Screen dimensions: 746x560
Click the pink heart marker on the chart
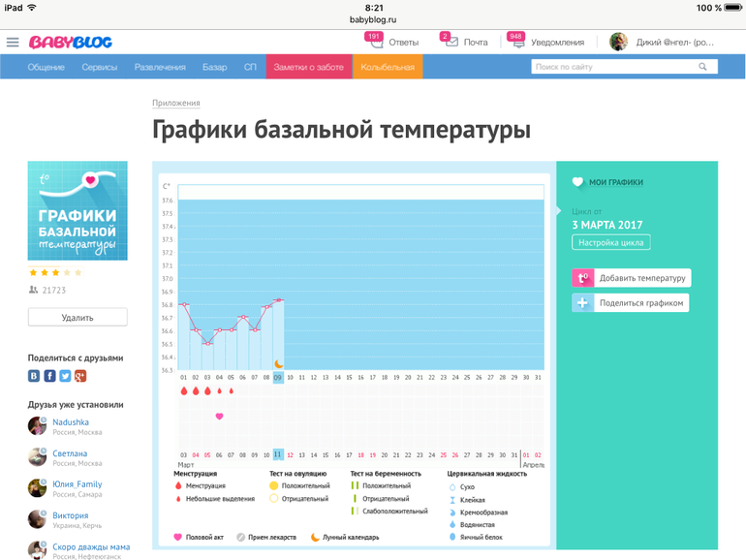click(219, 416)
